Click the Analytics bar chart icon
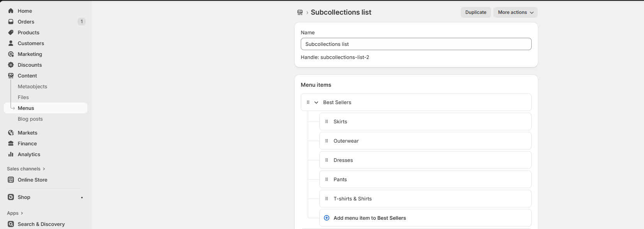 11,154
